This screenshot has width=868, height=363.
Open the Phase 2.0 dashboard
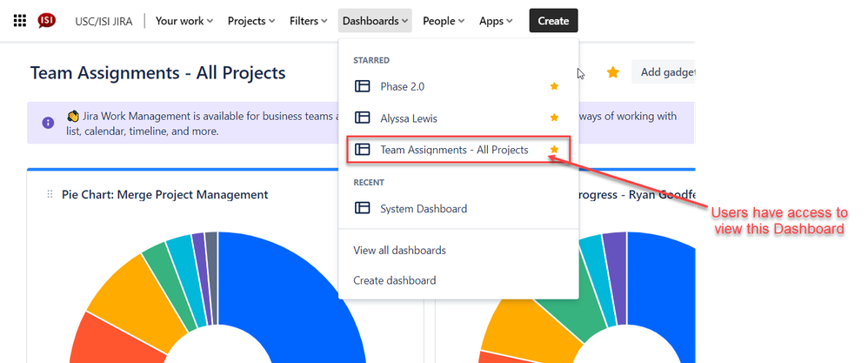[x=457, y=86]
